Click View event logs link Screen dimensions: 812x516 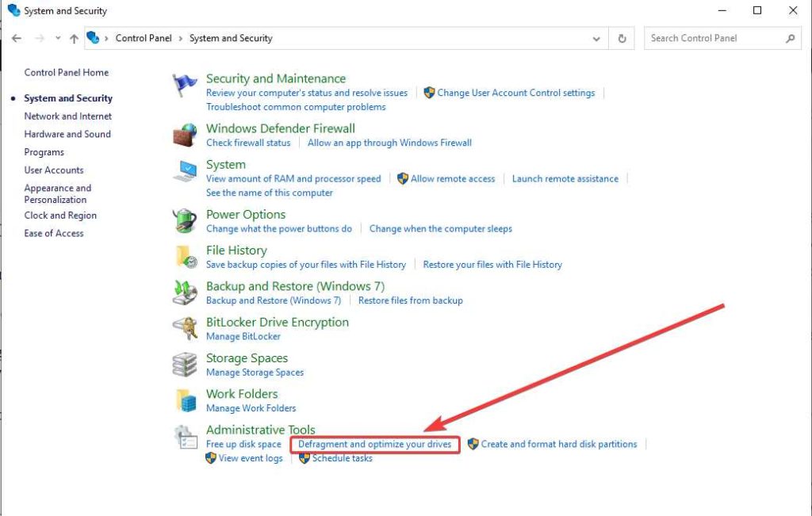251,459
